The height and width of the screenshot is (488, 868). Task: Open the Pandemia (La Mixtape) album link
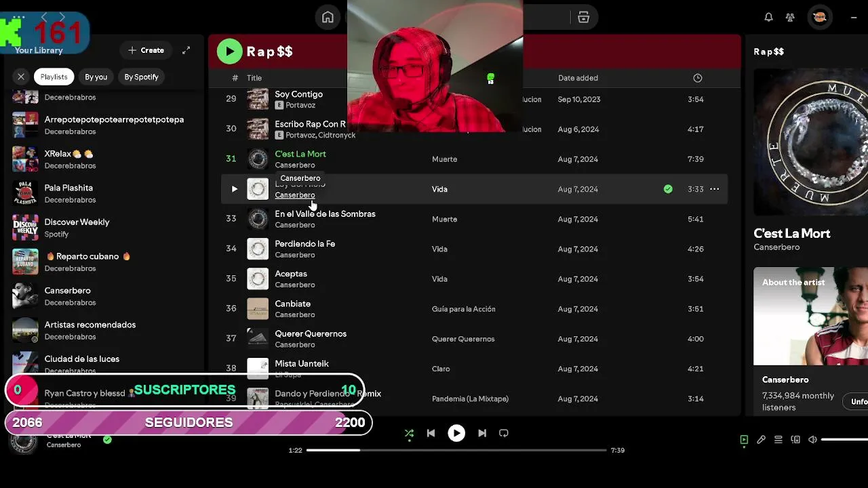tap(470, 399)
